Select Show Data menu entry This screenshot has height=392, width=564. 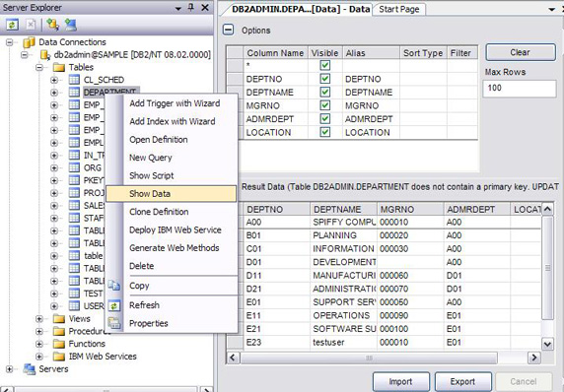(x=172, y=194)
